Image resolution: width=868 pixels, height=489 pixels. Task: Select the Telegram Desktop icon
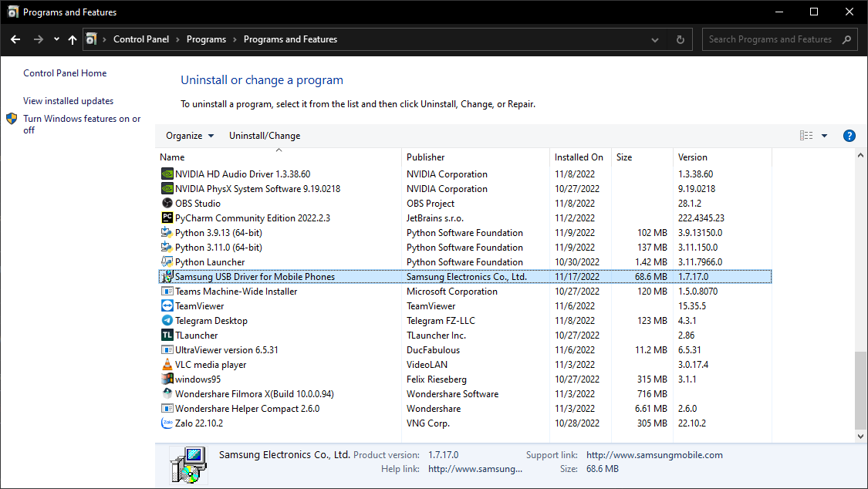pos(167,320)
